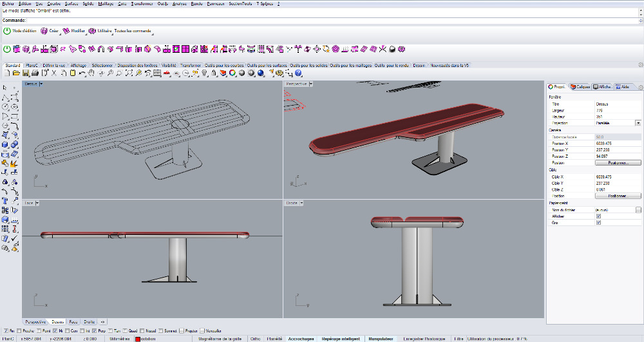
Task: Open the Surface menu in menu bar
Action: point(71,4)
